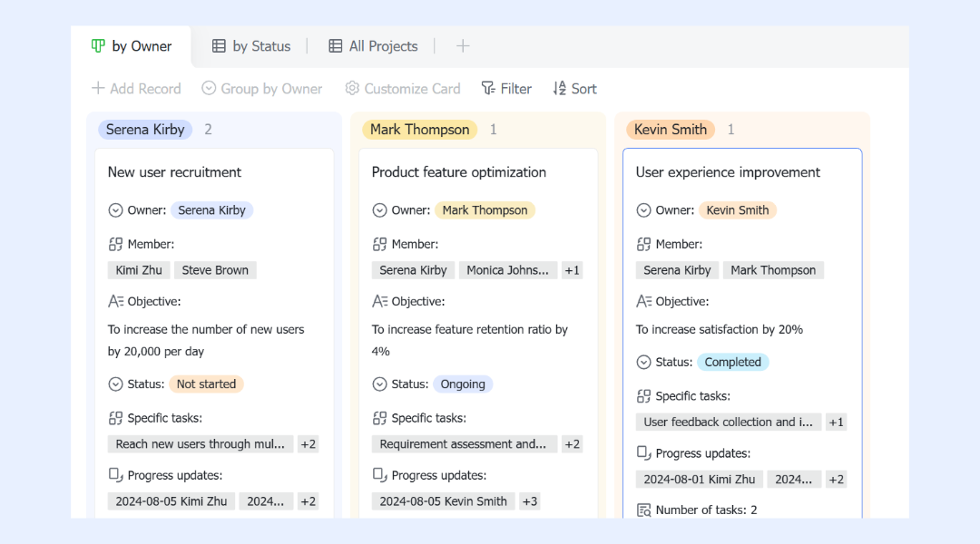Open User feedback collection and i... task

pyautogui.click(x=728, y=423)
